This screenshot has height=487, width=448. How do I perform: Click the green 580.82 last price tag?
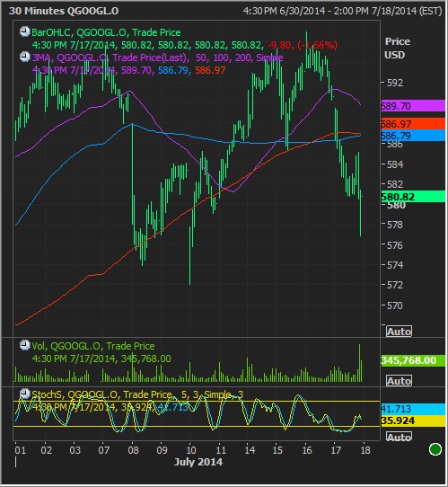[x=413, y=197]
